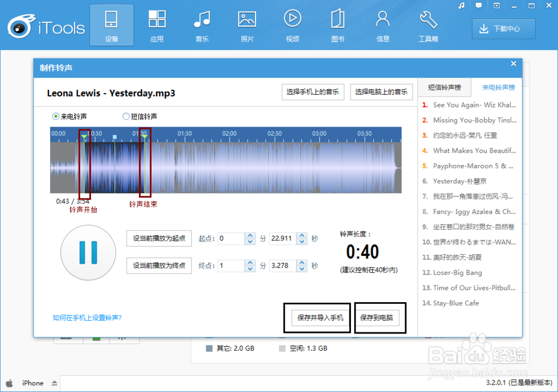The height and width of the screenshot is (392, 558).
Task: Pause playback with the round pause button
Action: click(x=88, y=253)
